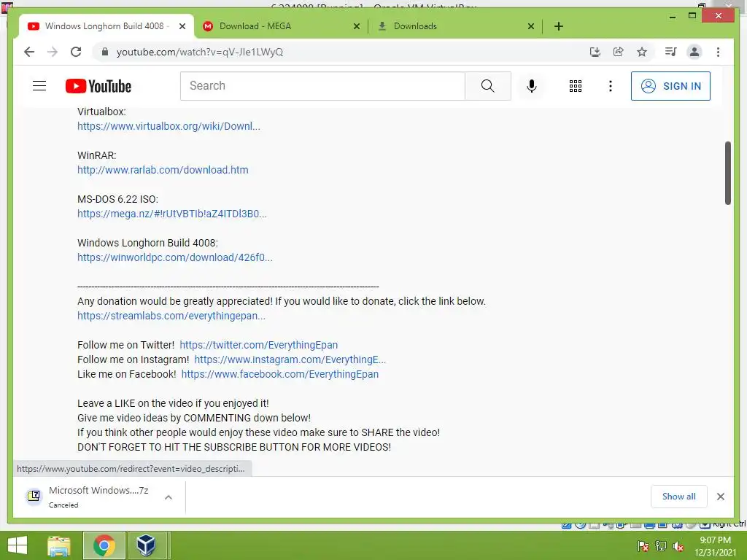This screenshot has width=747, height=560.
Task: Search with your voice microphone
Action: [532, 86]
